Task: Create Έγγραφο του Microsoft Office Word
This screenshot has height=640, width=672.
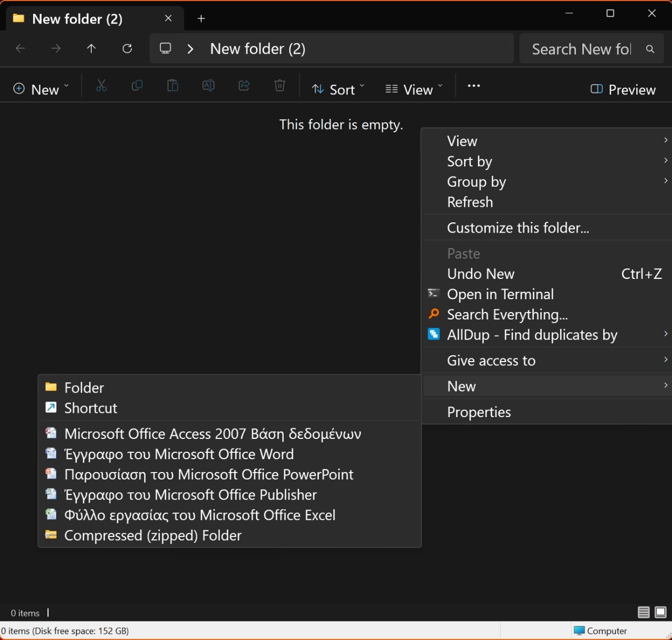Action: tap(230, 454)
